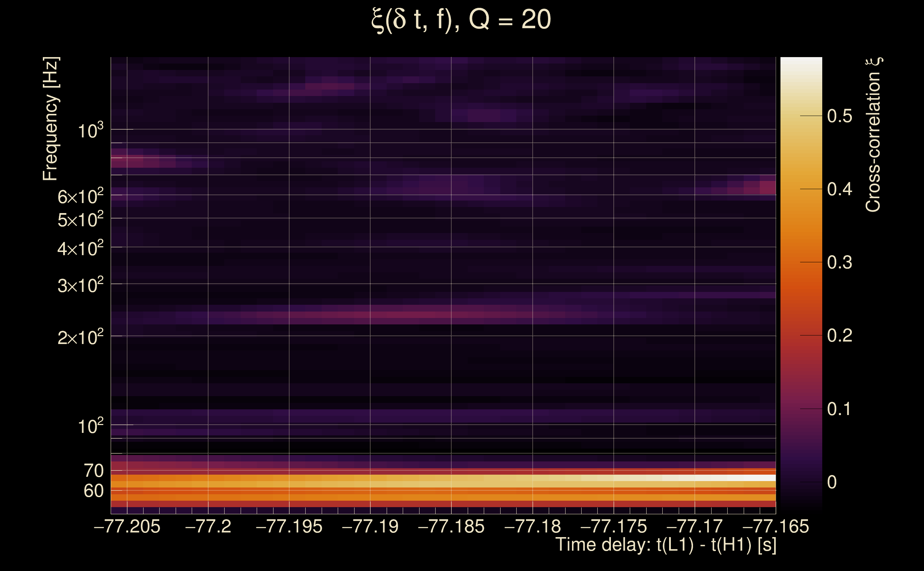This screenshot has height=571, width=924.
Task: Click the 2×10² frequency tick label
Action: (x=80, y=337)
